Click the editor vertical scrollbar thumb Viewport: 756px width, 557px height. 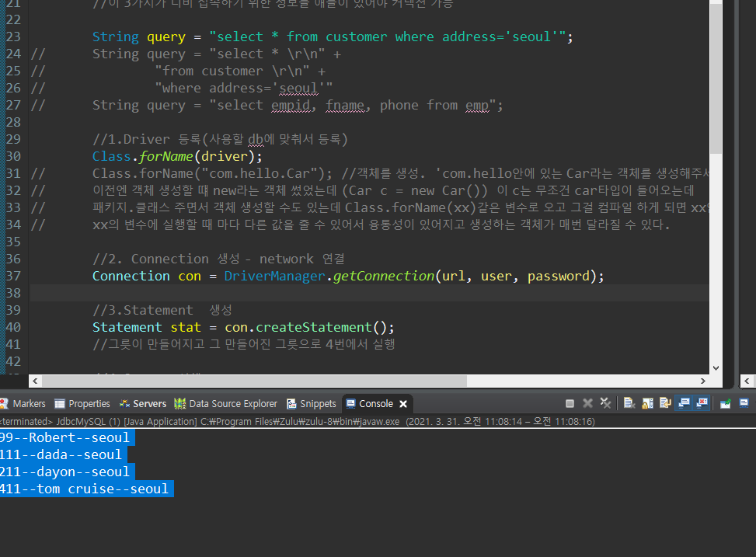(716, 79)
